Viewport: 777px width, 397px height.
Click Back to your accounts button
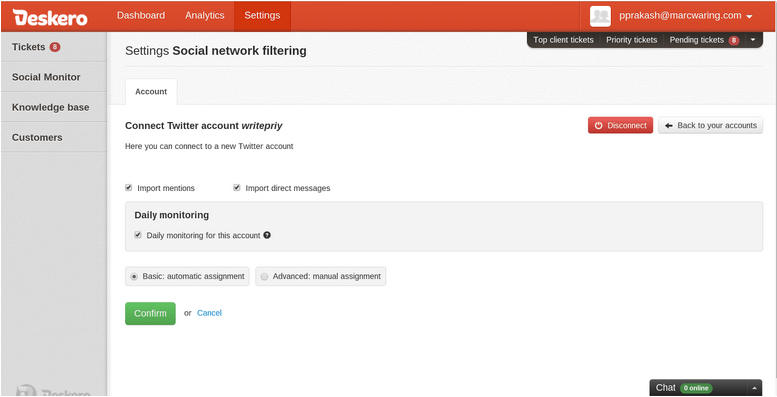(x=711, y=125)
